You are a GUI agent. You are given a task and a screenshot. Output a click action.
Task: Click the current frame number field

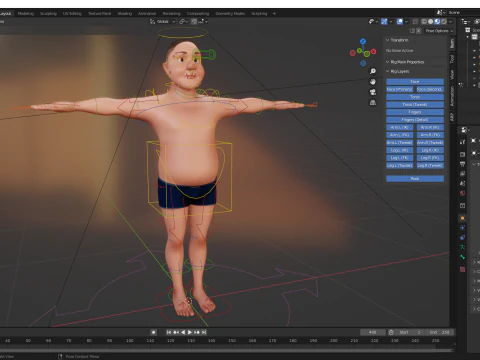coord(373,332)
